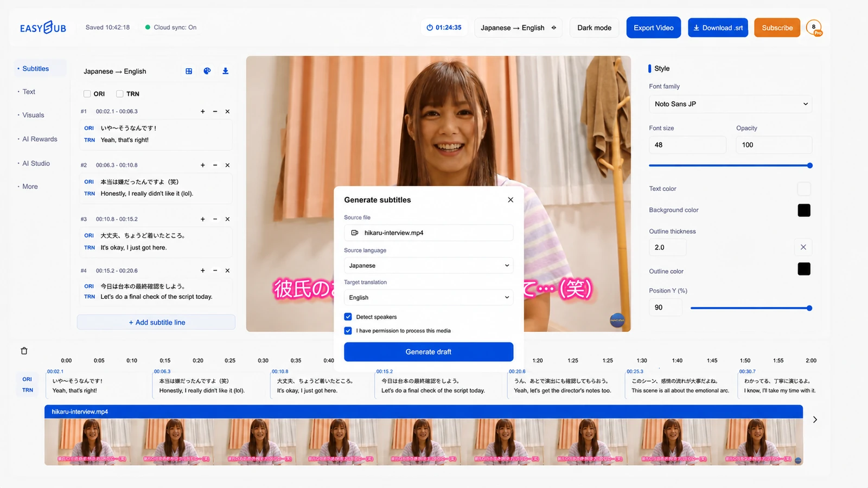Advance the timeline with the right chevron
Image resolution: width=868 pixels, height=488 pixels.
click(x=815, y=420)
